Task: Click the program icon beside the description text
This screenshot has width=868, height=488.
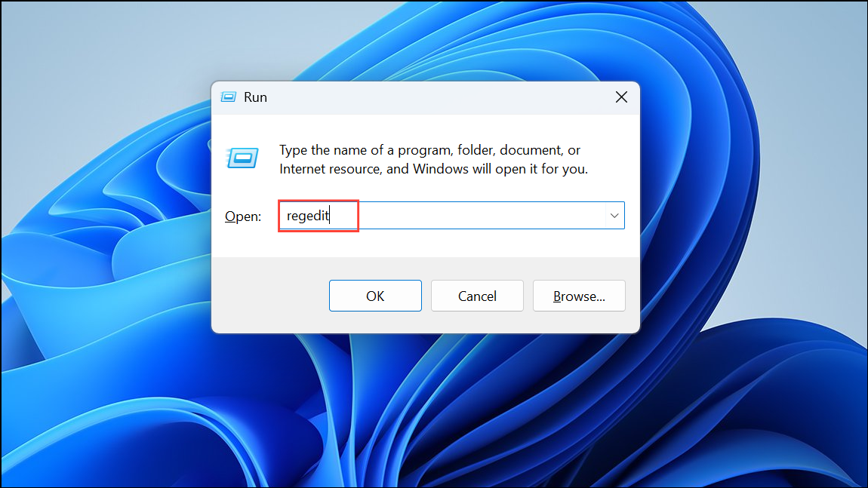Action: [x=242, y=158]
